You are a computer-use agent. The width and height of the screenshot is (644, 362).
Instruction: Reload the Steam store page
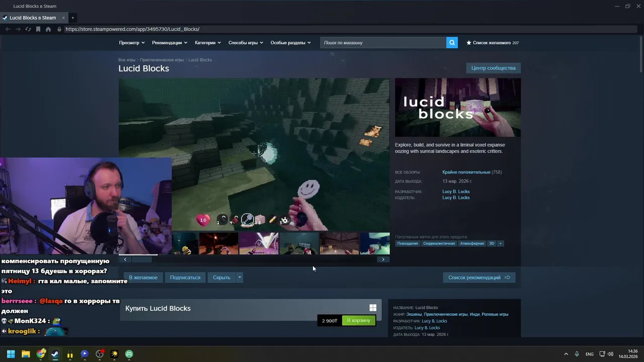coord(28,29)
